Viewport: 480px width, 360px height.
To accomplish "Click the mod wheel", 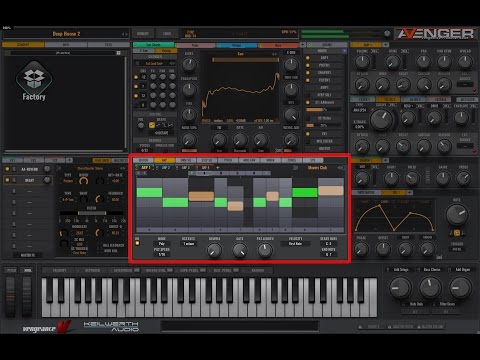I will (x=27, y=296).
